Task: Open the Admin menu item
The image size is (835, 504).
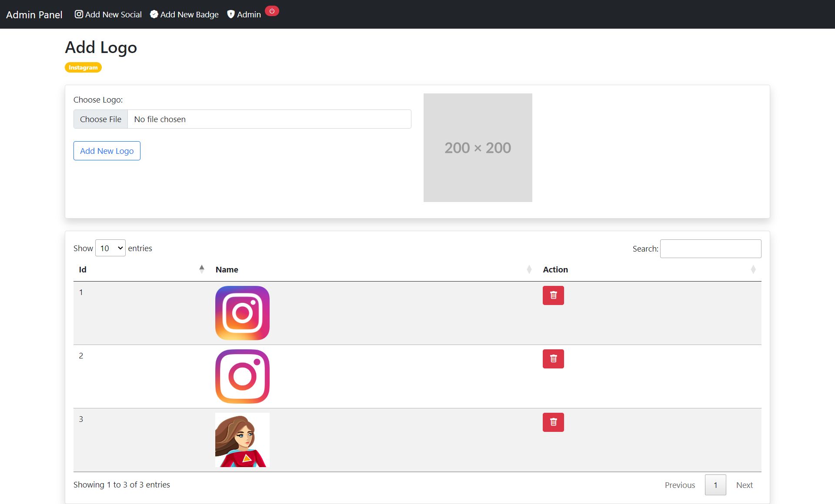Action: [244, 14]
